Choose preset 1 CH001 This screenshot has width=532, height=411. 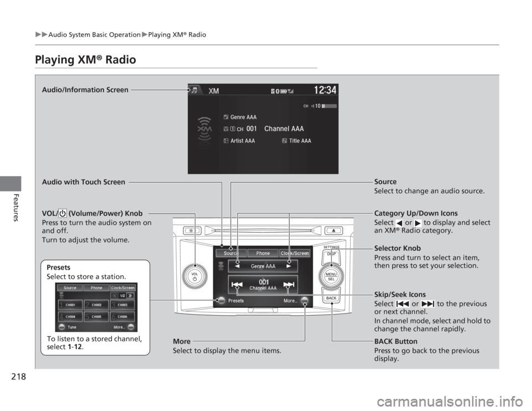click(70, 305)
